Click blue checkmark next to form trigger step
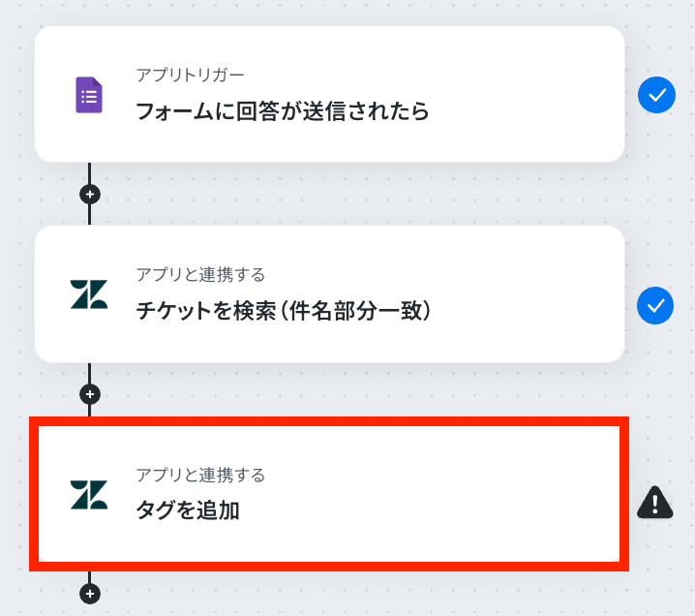695x616 pixels. pyautogui.click(x=655, y=95)
